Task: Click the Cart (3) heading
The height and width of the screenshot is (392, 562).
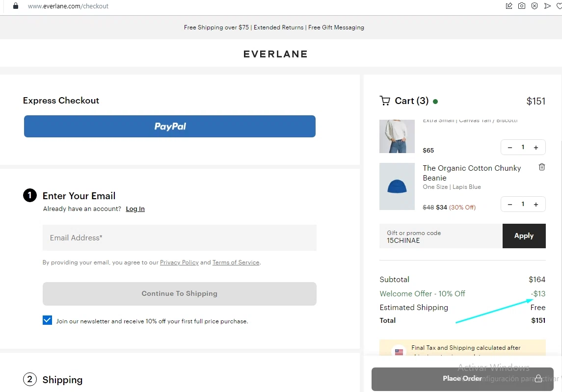Action: (411, 101)
